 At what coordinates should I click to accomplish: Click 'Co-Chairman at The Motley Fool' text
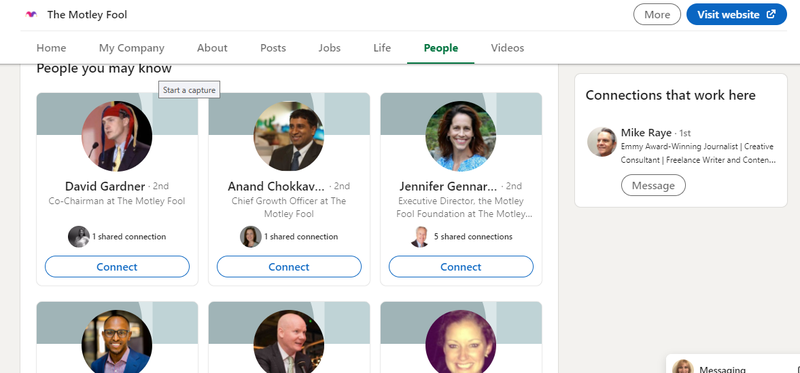pos(117,201)
